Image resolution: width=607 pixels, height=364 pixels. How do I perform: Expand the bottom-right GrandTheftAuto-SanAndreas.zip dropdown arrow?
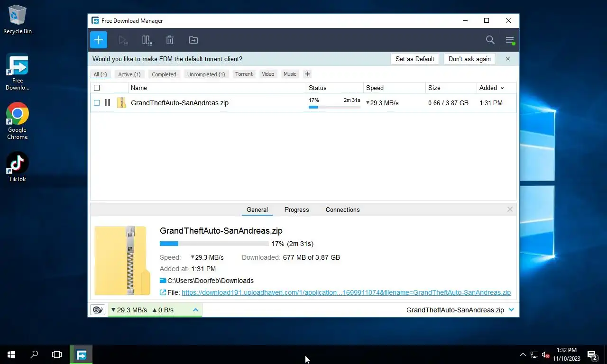(x=511, y=310)
